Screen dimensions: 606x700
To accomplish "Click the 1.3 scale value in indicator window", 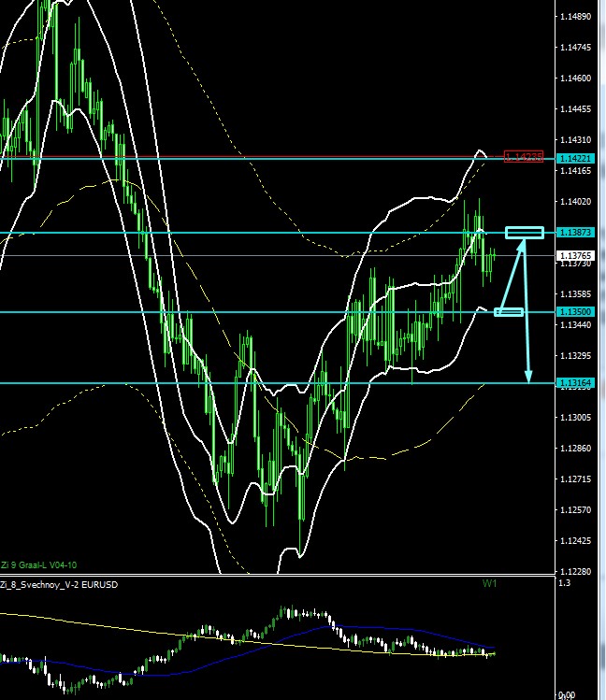I will [x=562, y=584].
